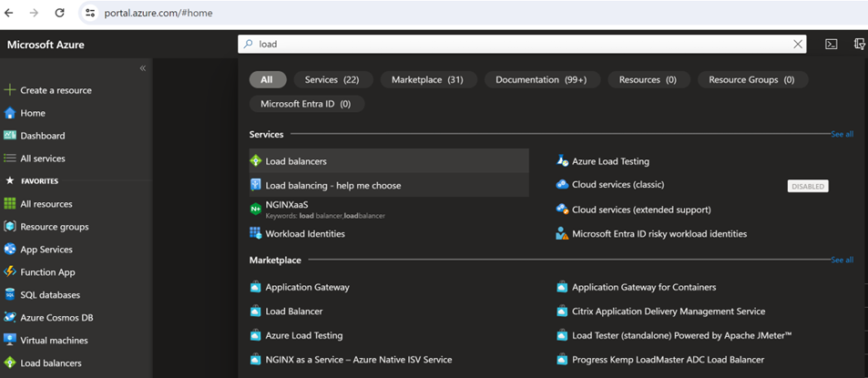Open the Virtual machines monitor icon

(x=9, y=340)
